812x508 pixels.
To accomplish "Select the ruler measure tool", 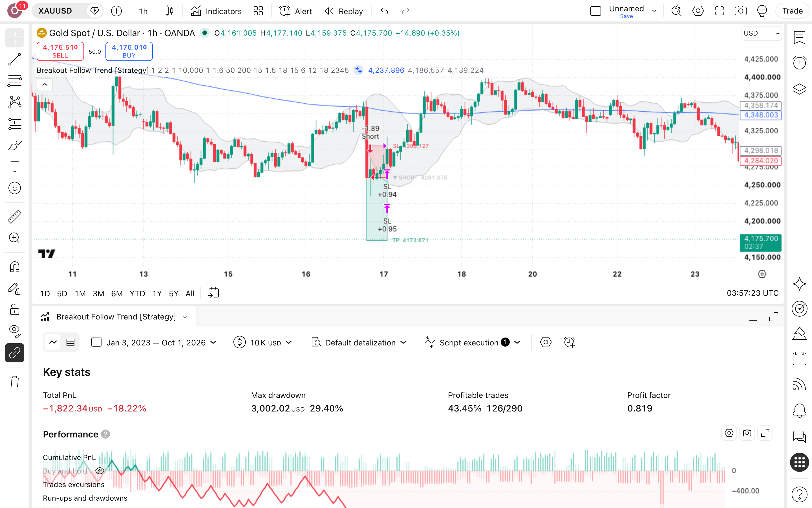I will pos(14,217).
